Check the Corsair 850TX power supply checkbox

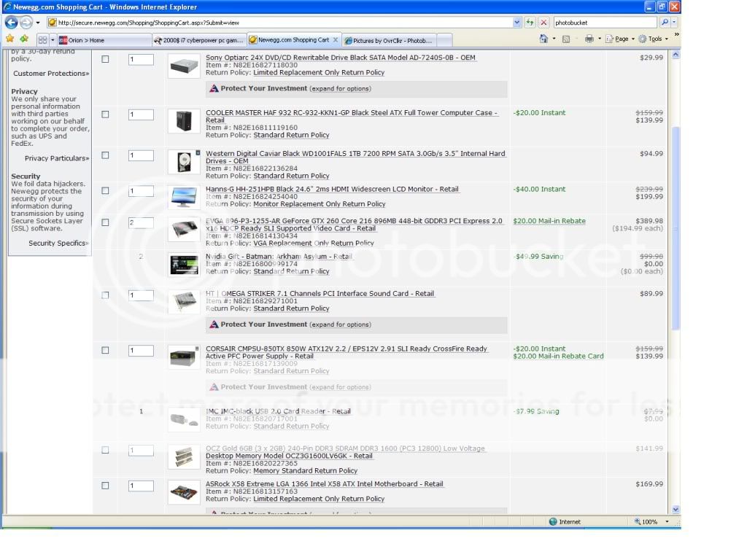pyautogui.click(x=105, y=350)
